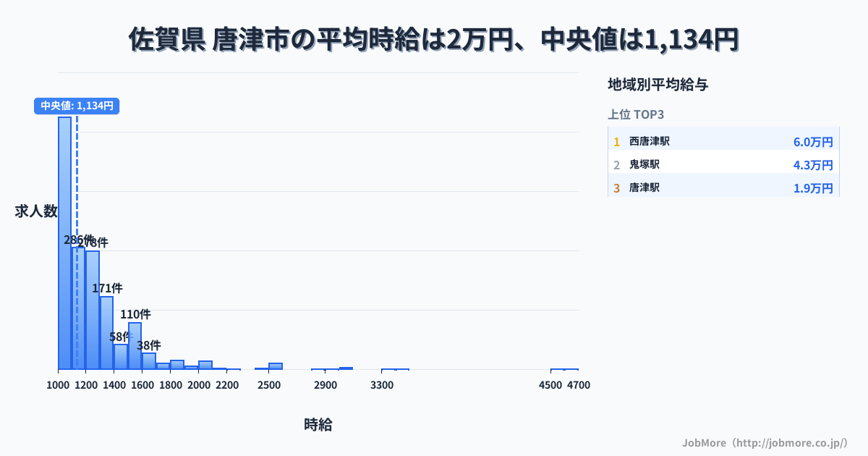
Task: Click the 4.3万円 salary value
Action: click(x=813, y=166)
